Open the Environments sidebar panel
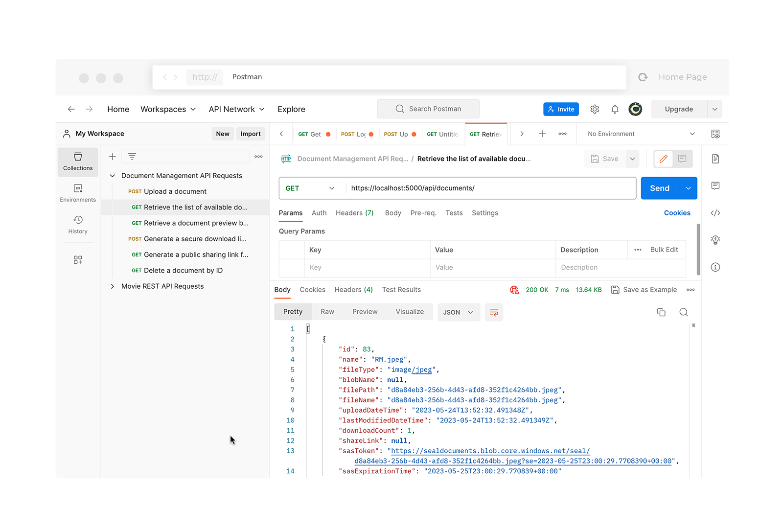783x532 pixels. point(78,193)
